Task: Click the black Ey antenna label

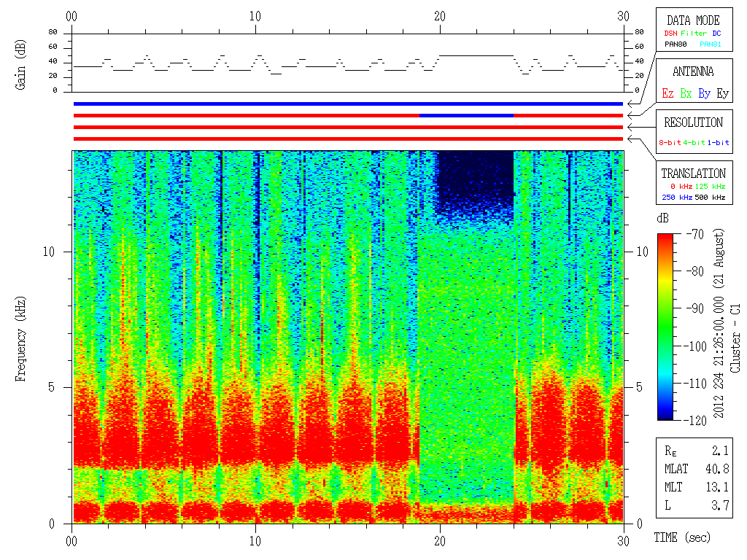Action: pos(723,93)
